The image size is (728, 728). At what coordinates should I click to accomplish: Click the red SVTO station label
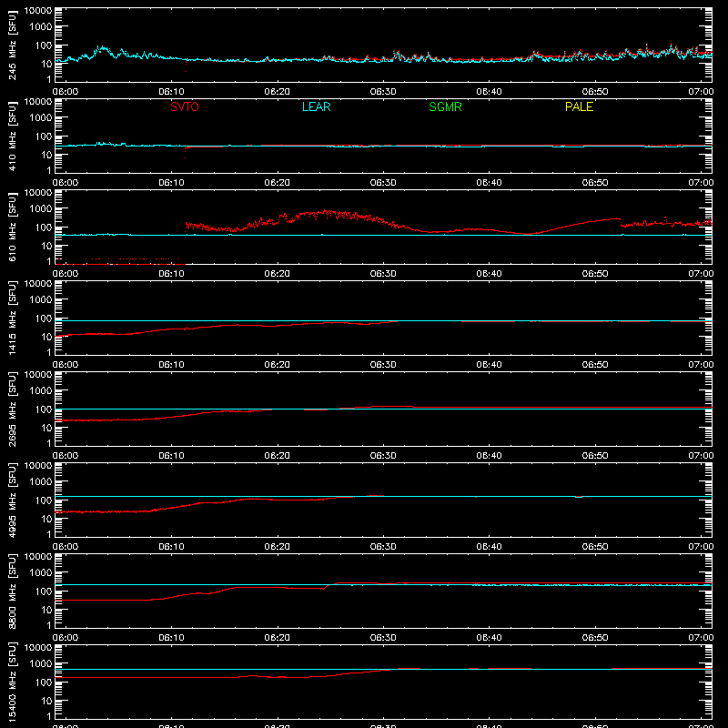click(185, 106)
